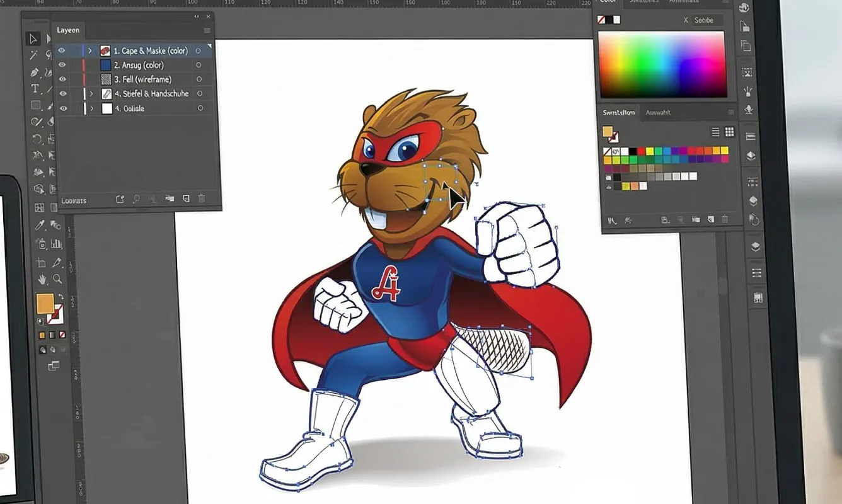The width and height of the screenshot is (842, 504).
Task: Select the Selection arrow tool
Action: (34, 39)
